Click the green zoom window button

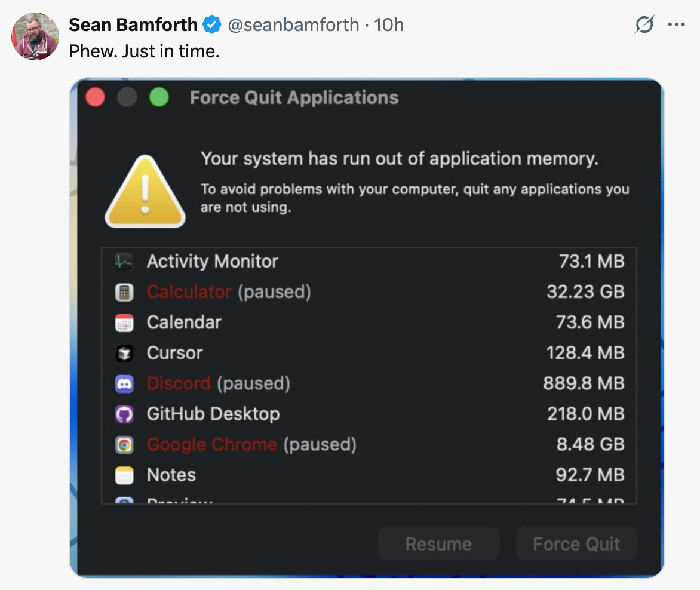coord(159,97)
